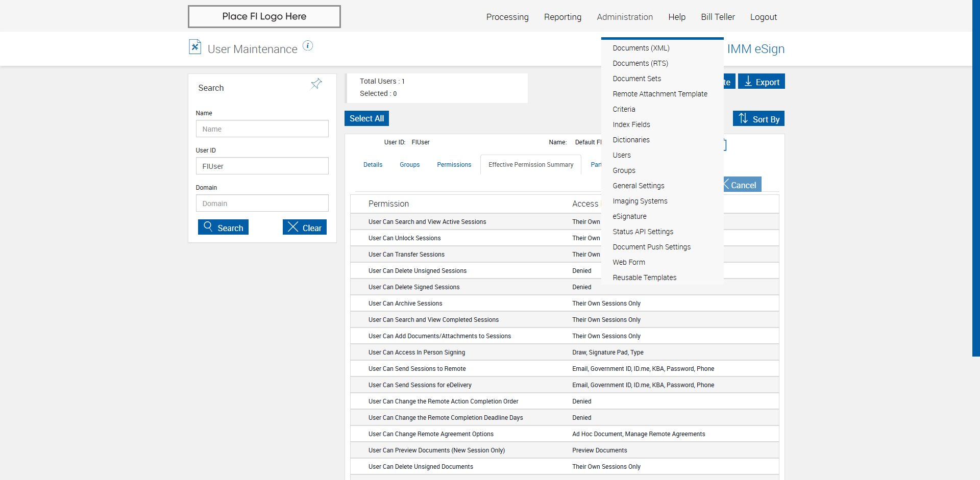The height and width of the screenshot is (480, 980).
Task: Click the up-down arrows Sort By icon
Action: click(743, 118)
